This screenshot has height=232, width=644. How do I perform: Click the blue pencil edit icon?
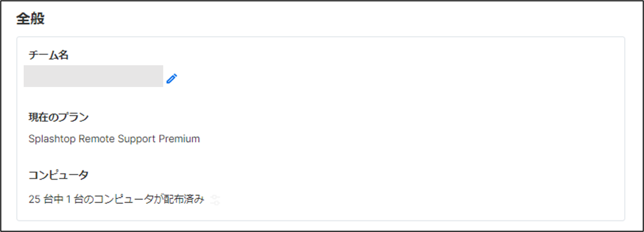[171, 79]
